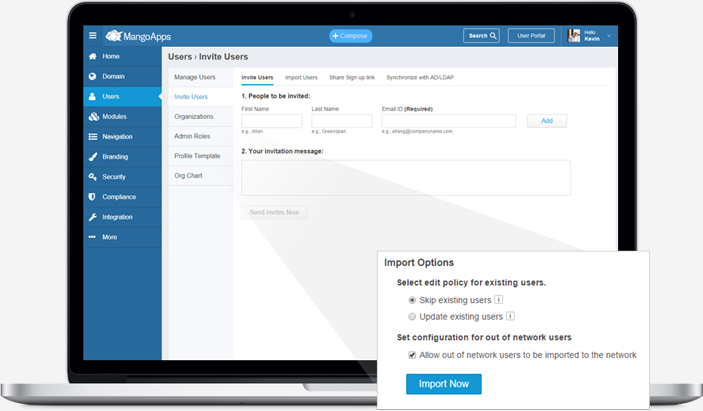703x411 pixels.
Task: Expand the user account dropdown arrow
Action: tap(609, 36)
